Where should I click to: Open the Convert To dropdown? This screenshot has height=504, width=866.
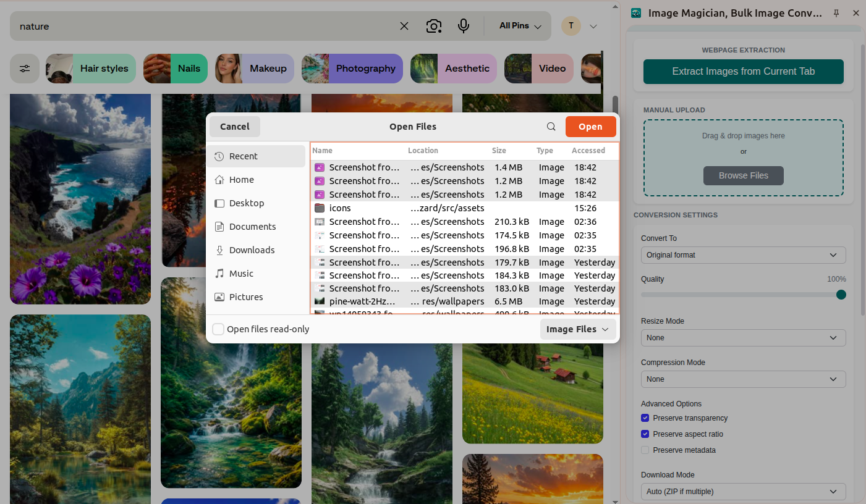tap(744, 255)
